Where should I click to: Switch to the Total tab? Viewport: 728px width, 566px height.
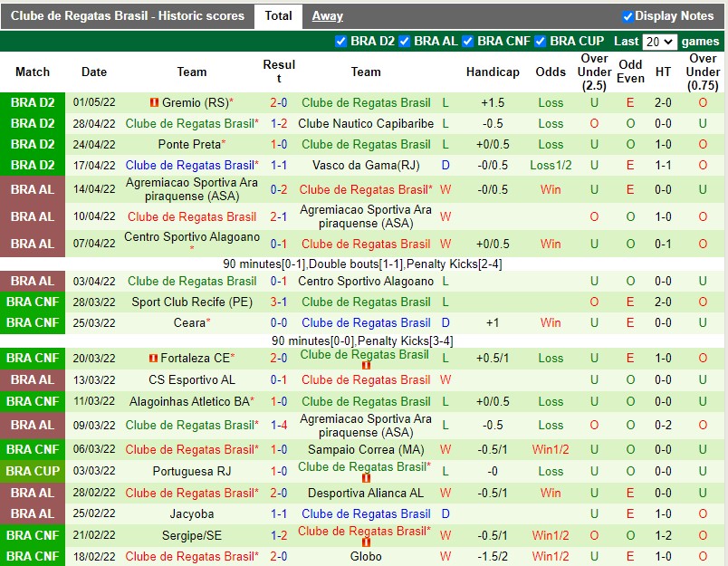click(278, 15)
